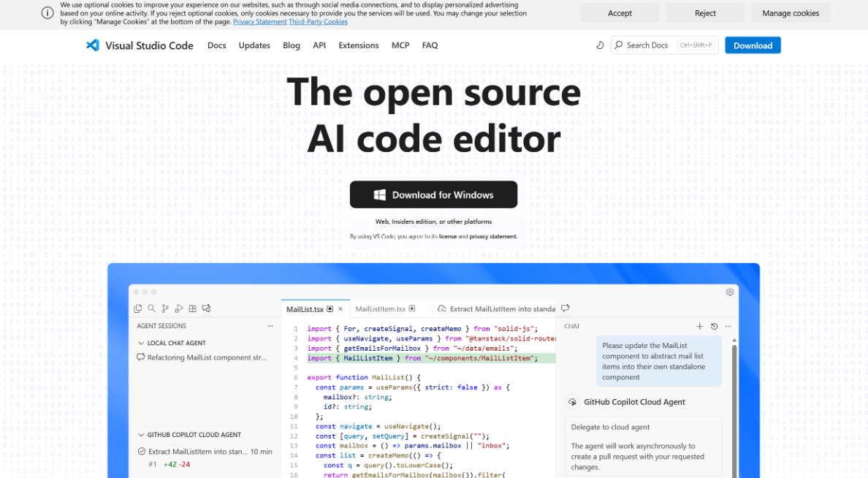Accept the optional cookies
This screenshot has width=868, height=478.
click(620, 13)
